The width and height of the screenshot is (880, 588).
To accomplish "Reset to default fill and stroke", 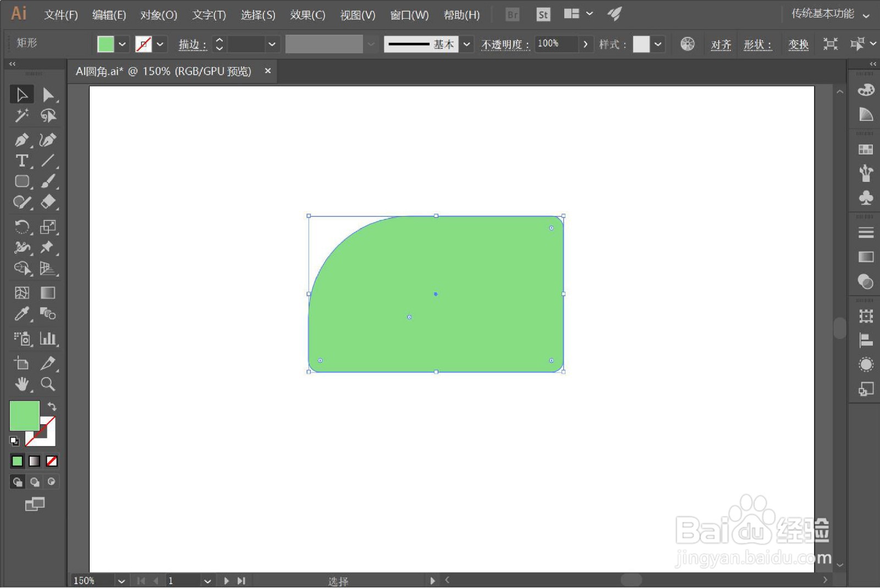I will 14,441.
